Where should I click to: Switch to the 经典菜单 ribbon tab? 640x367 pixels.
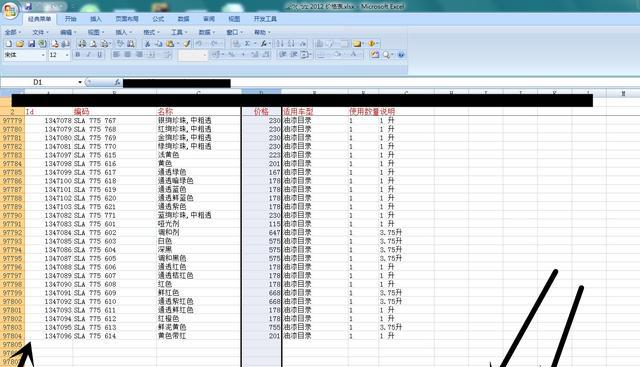click(40, 19)
